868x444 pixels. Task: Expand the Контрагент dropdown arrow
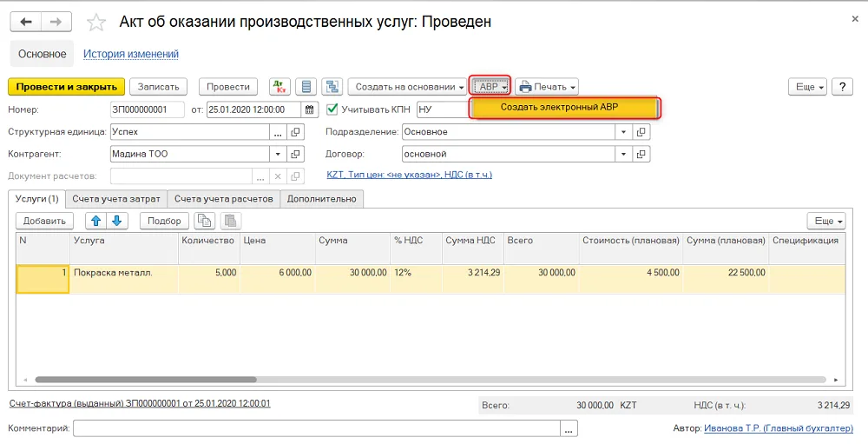click(x=278, y=154)
